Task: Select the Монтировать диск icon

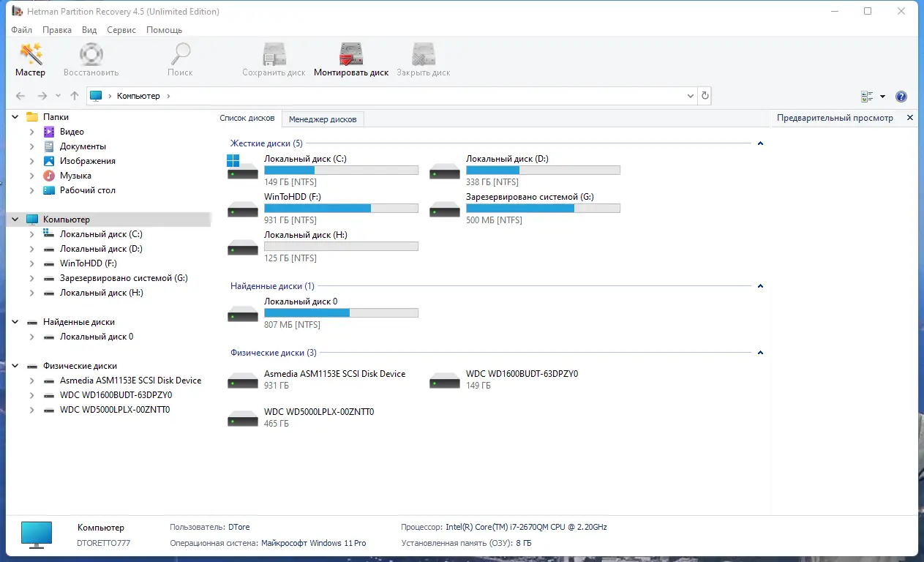Action: (351, 59)
